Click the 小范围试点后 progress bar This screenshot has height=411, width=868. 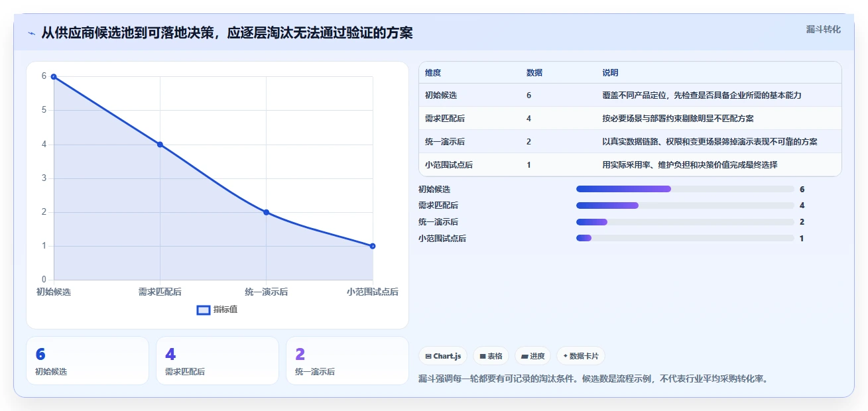coord(685,238)
